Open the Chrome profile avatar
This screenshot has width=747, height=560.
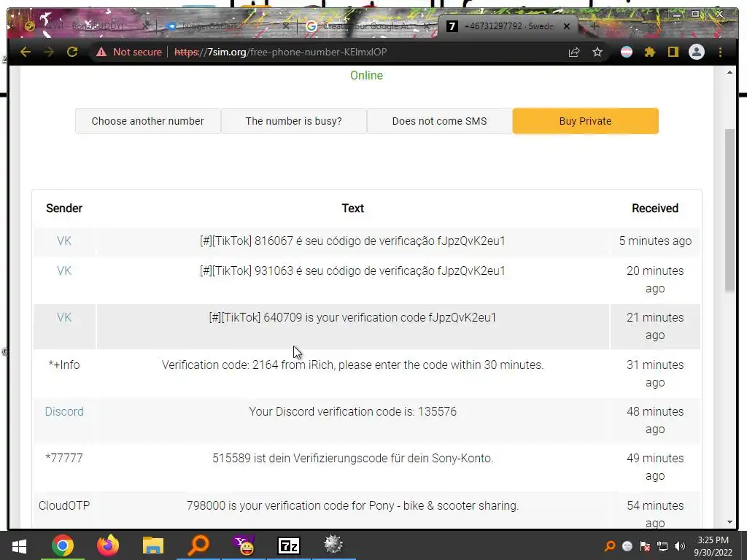pos(697,52)
